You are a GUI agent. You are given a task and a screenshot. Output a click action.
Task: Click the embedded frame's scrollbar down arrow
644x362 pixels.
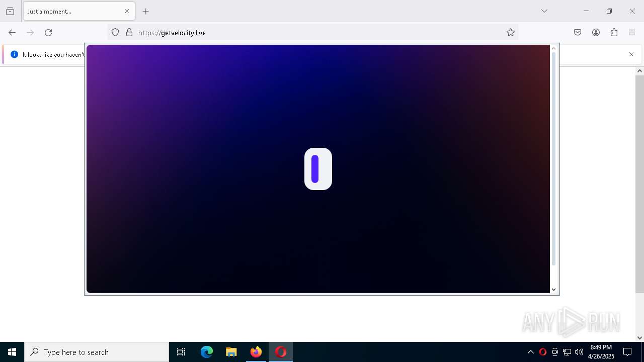tap(554, 289)
